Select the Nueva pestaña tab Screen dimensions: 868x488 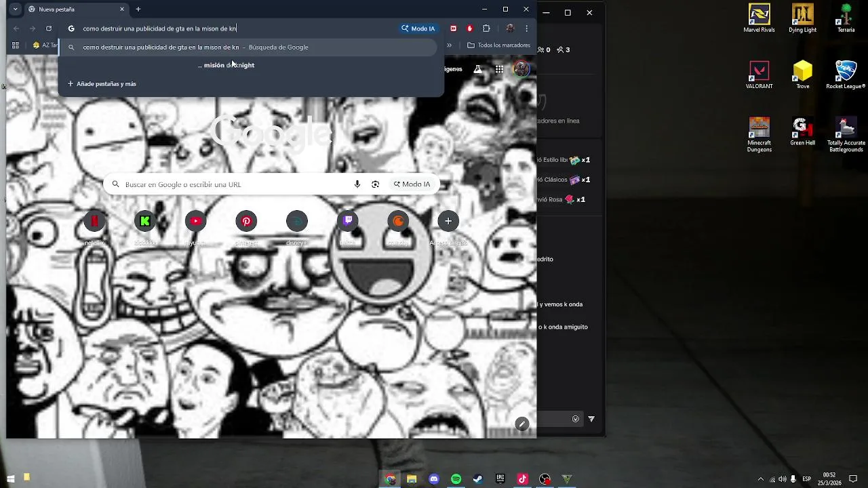[76, 9]
